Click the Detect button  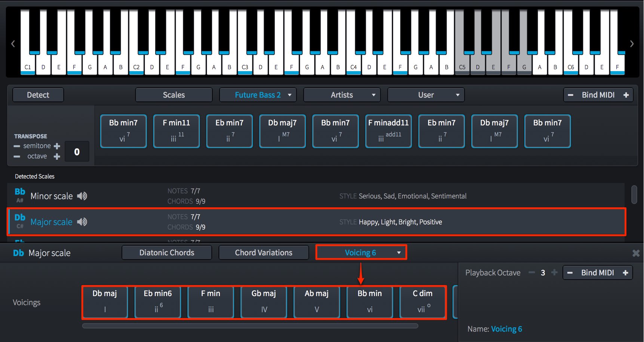coord(38,95)
